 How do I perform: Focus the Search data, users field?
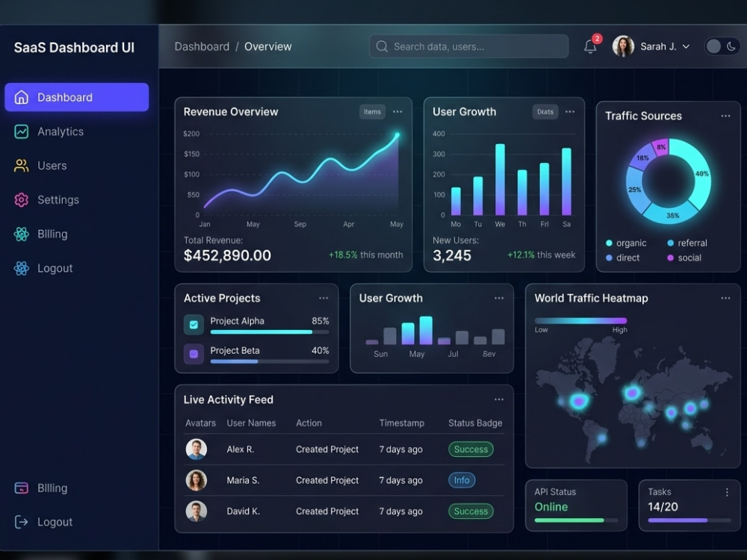point(469,46)
